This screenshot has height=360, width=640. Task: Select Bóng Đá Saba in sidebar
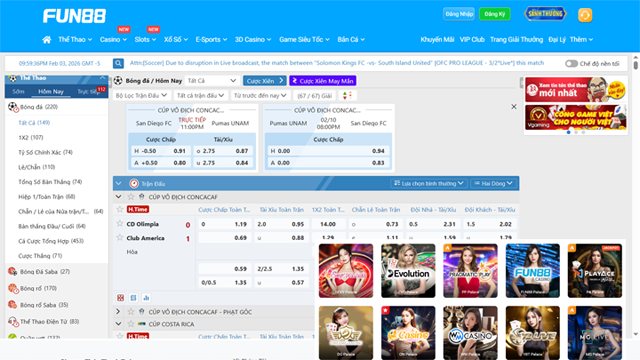[x=45, y=271]
